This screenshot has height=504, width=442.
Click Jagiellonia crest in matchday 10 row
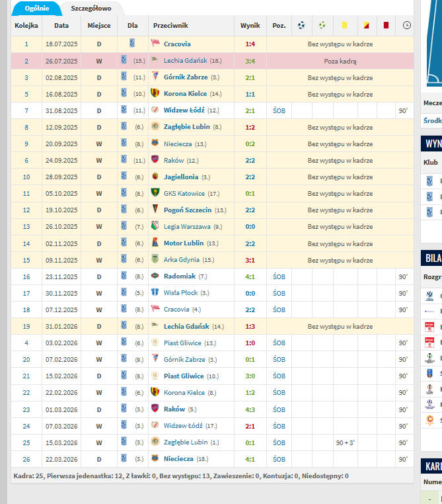pyautogui.click(x=155, y=176)
